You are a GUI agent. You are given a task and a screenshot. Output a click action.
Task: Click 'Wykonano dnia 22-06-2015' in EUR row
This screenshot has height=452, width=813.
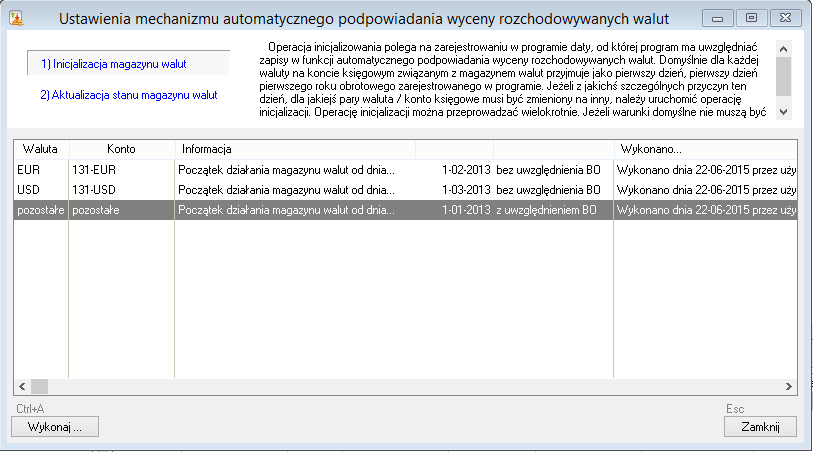[x=706, y=170]
